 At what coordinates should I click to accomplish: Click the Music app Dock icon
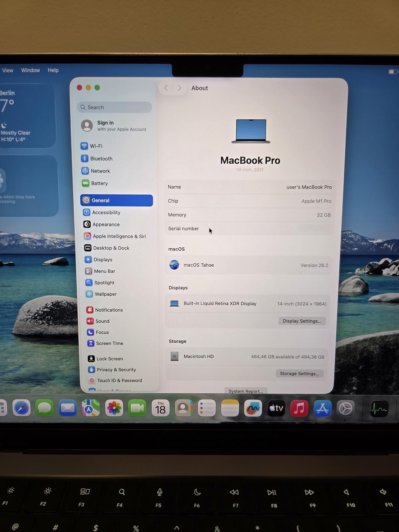299,409
